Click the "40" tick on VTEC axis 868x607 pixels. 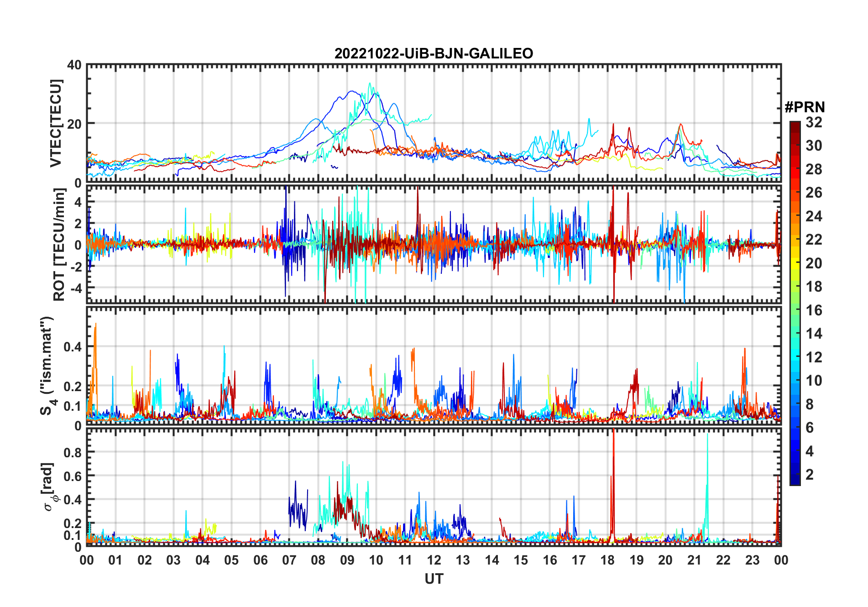[74, 65]
